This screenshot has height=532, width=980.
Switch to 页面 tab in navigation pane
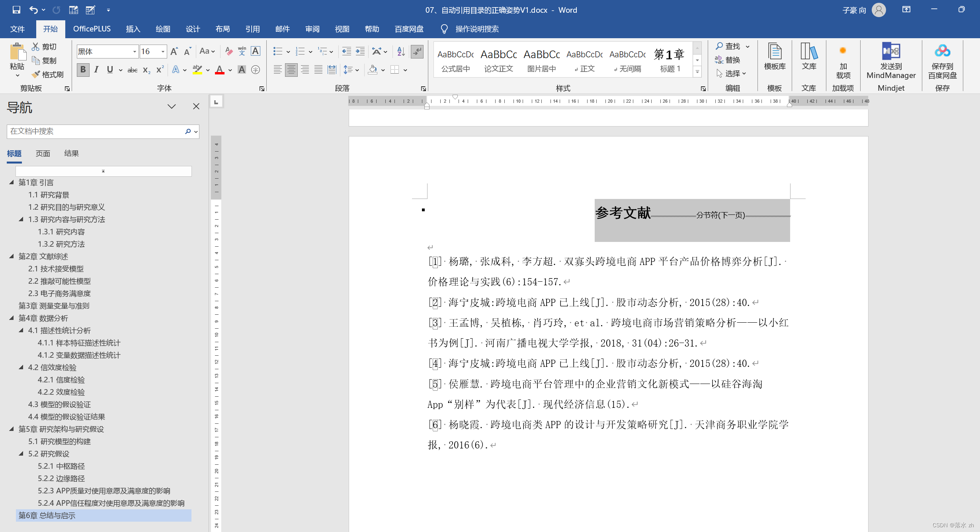(x=43, y=154)
